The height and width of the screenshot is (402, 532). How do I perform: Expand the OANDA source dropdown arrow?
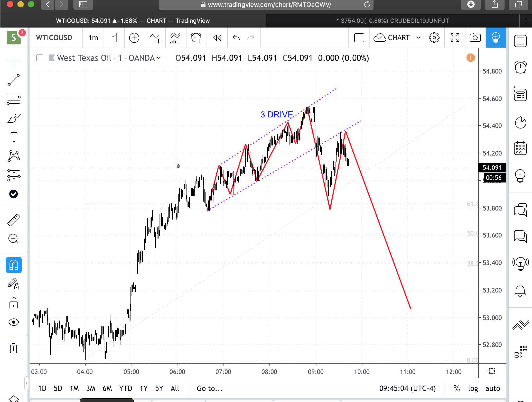(x=159, y=58)
